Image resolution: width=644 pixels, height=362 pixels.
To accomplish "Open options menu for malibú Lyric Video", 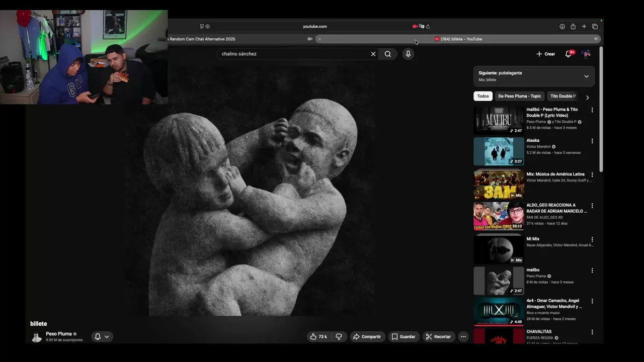I will tap(592, 110).
